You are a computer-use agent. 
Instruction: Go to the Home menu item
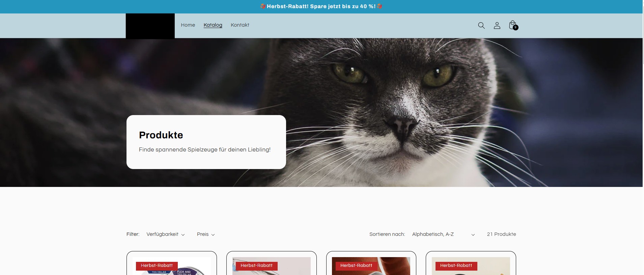tap(188, 25)
